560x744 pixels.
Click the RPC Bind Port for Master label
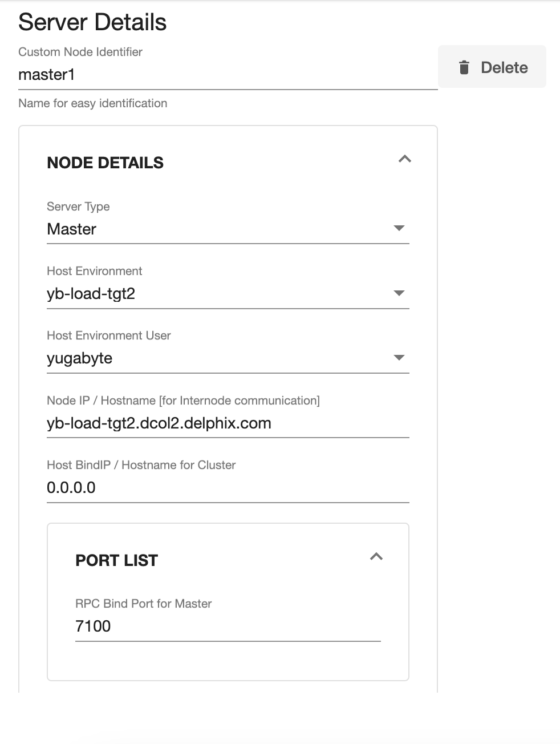[144, 604]
